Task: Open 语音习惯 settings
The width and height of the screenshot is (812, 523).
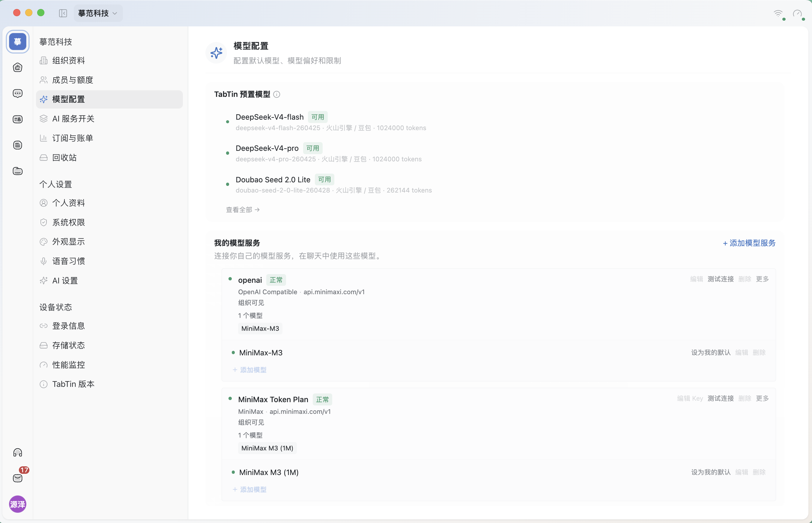Action: point(109,261)
